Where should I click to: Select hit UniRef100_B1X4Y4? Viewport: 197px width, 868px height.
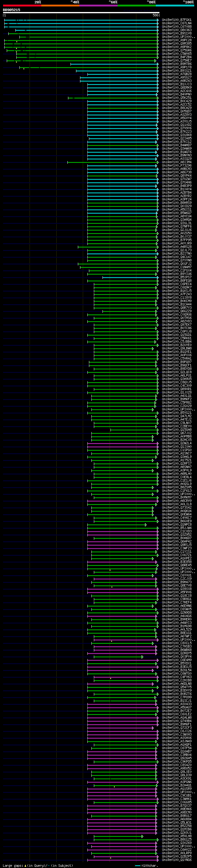coord(177,189)
